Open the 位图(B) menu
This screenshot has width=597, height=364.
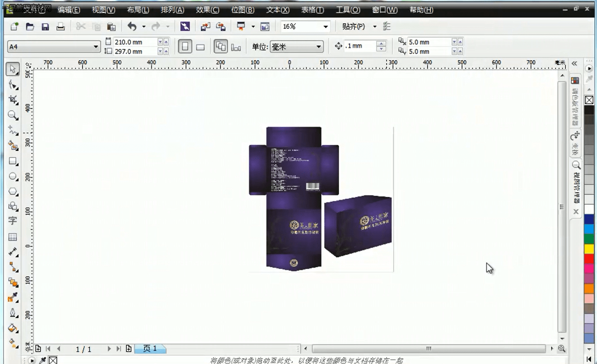coord(242,10)
